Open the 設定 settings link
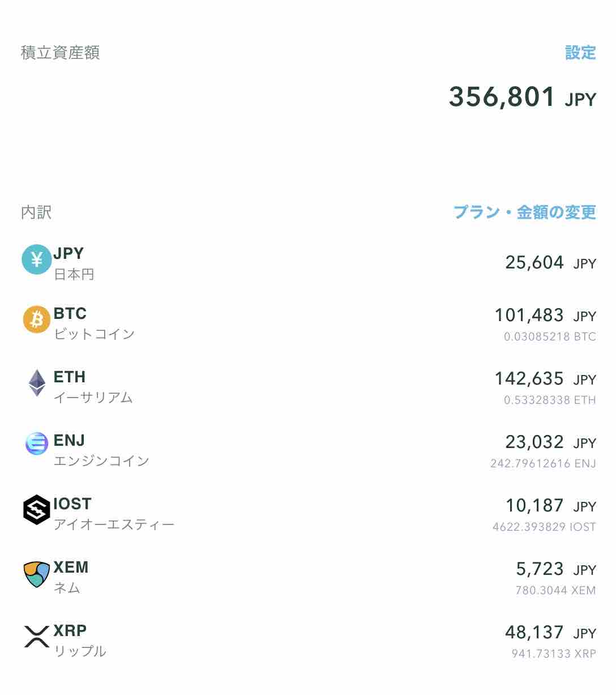Screen dimensions: 616x695 pyautogui.click(x=580, y=53)
